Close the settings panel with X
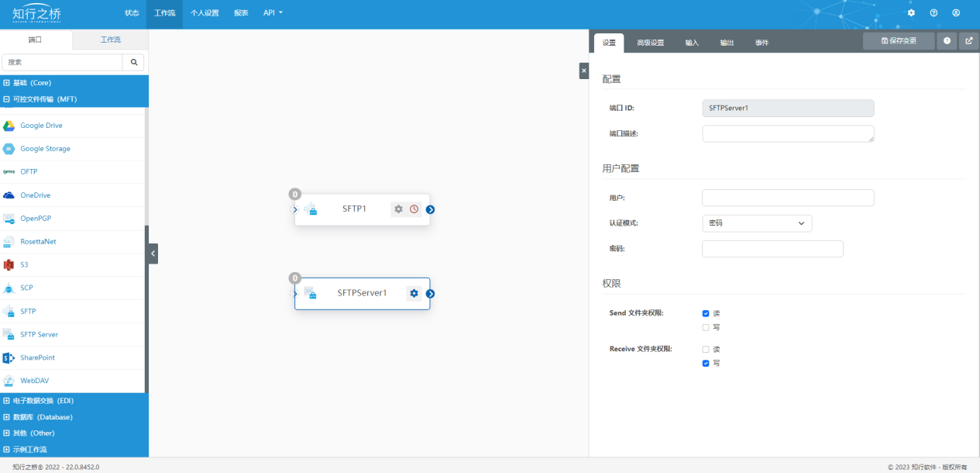This screenshot has height=473, width=980. (x=584, y=71)
